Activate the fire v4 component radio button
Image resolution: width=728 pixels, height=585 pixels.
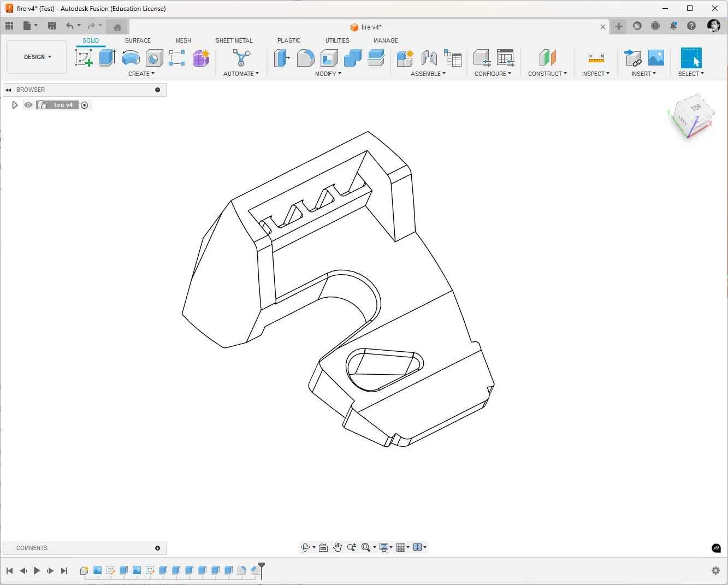(x=85, y=105)
